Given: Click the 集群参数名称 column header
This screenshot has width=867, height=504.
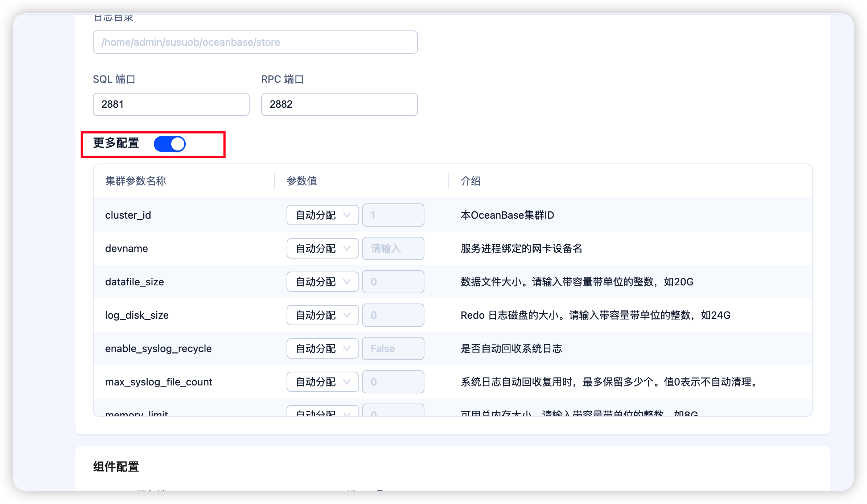Looking at the screenshot, I should tap(136, 181).
